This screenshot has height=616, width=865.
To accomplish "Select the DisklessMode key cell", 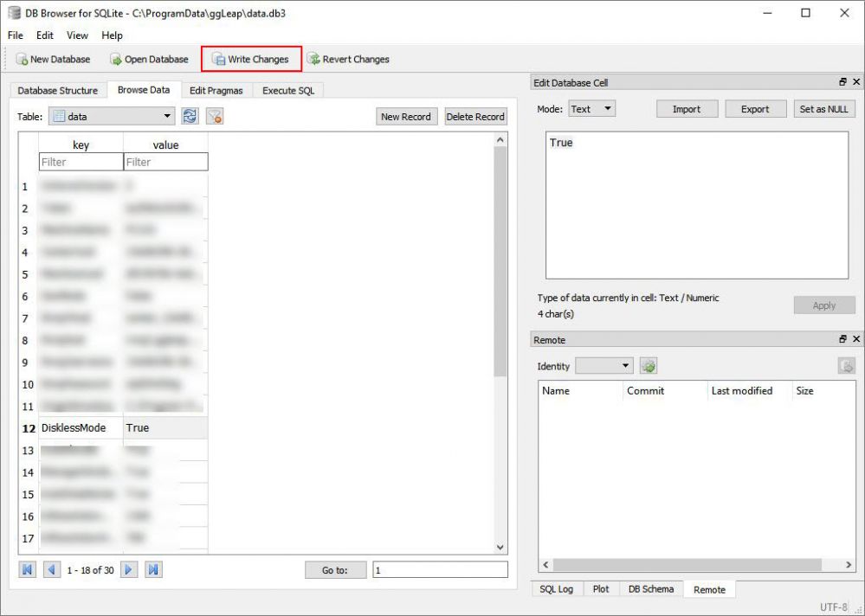I will (81, 427).
